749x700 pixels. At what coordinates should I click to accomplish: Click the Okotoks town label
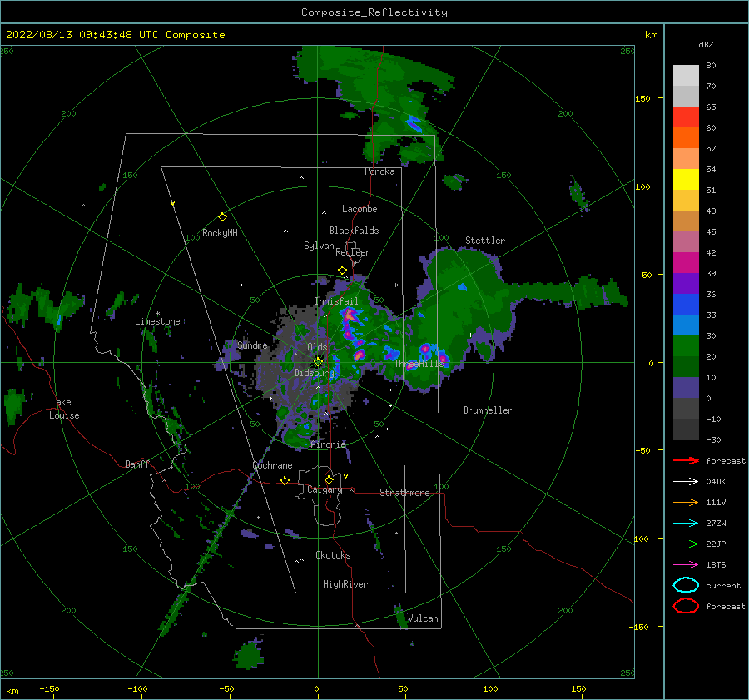pyautogui.click(x=333, y=555)
